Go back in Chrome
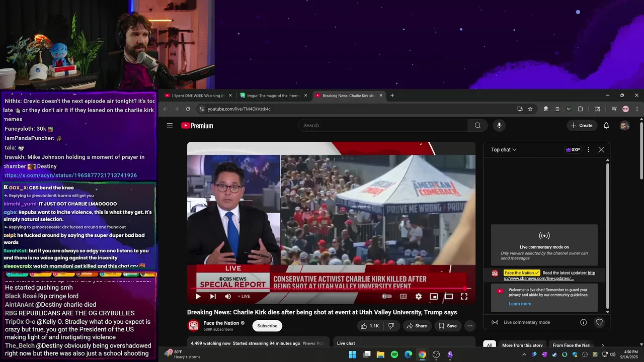Screen dimensions: 644x362 click(165, 109)
